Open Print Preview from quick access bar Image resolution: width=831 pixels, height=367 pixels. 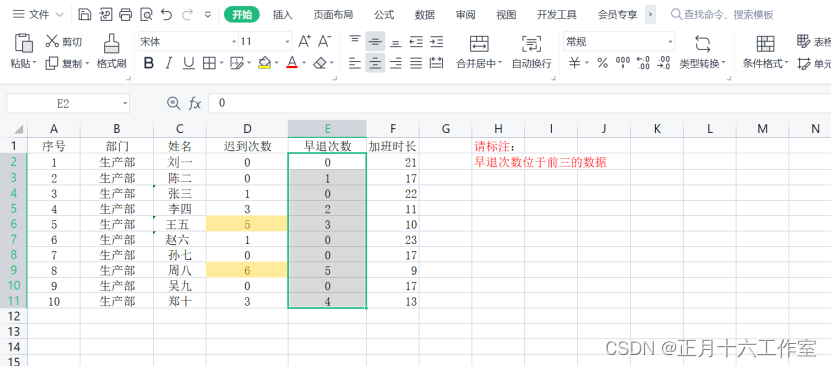(x=146, y=14)
